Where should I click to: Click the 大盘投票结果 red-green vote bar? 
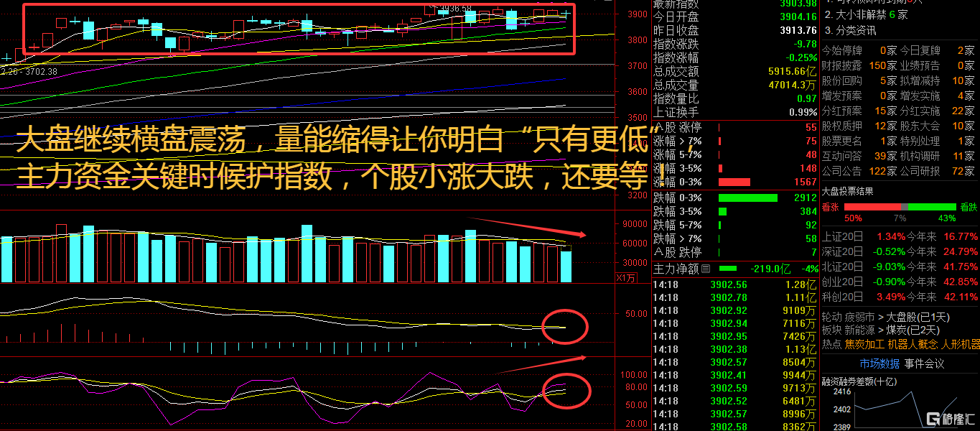[x=900, y=207]
